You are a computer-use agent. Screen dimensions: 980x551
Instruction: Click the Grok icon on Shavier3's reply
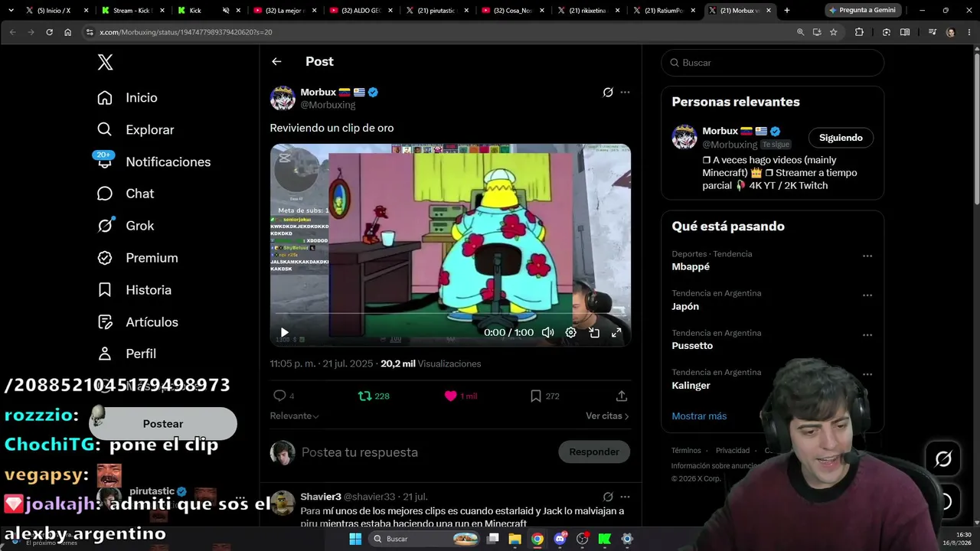(x=608, y=497)
